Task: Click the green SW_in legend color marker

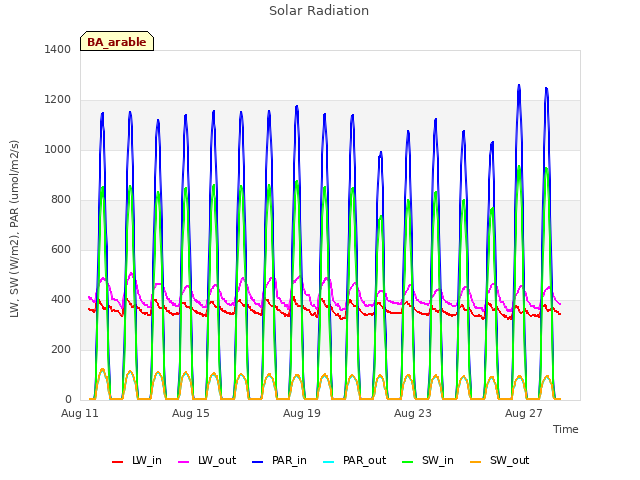Action: [408, 462]
